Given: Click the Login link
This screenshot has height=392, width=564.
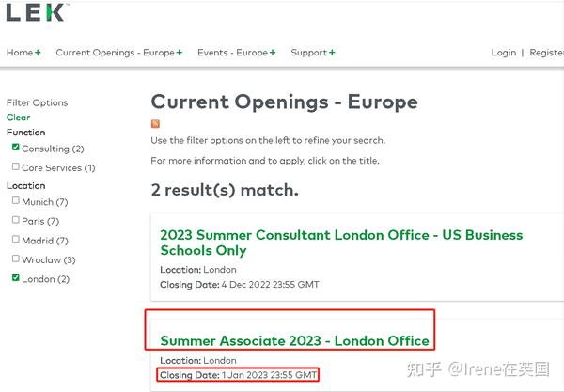Looking at the screenshot, I should tap(503, 53).
